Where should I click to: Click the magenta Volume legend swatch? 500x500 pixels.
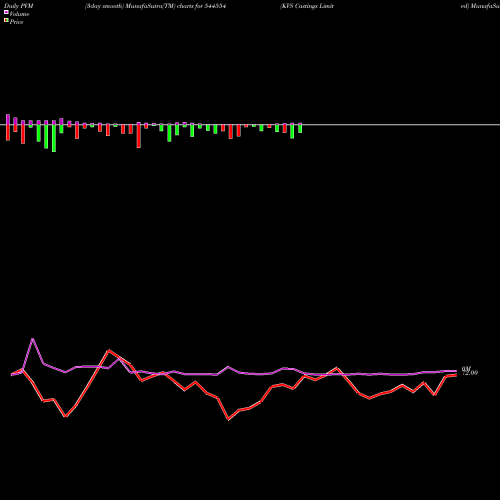(6, 12)
